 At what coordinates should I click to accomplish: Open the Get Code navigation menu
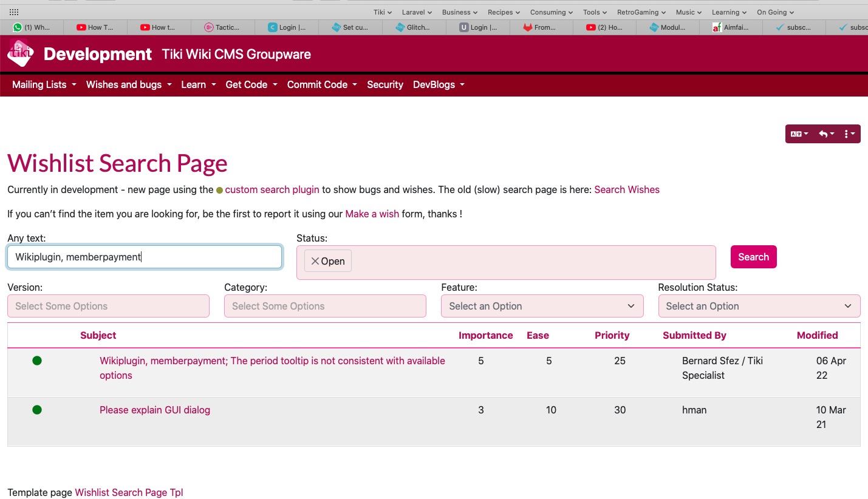[251, 84]
